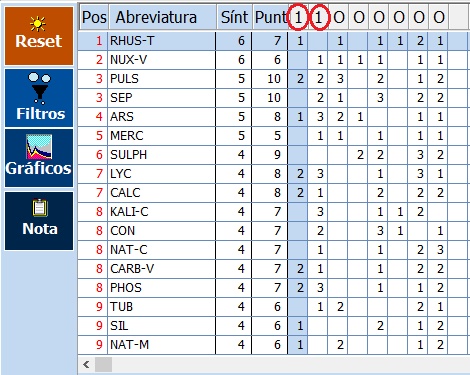
Task: Click the horizontal scrollbar thumb
Action: [x=103, y=364]
